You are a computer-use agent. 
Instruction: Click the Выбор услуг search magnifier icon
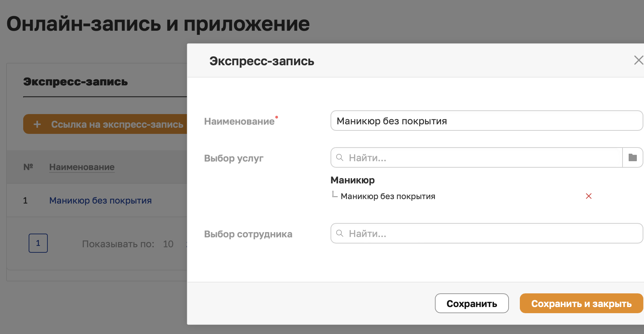click(340, 157)
